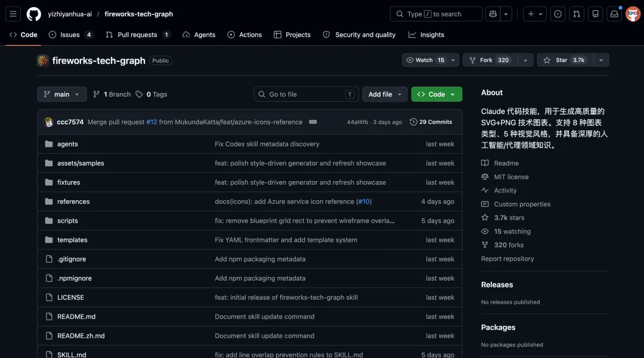Click the pull requests icon in header
Screen dimensions: 644x358
(576, 14)
